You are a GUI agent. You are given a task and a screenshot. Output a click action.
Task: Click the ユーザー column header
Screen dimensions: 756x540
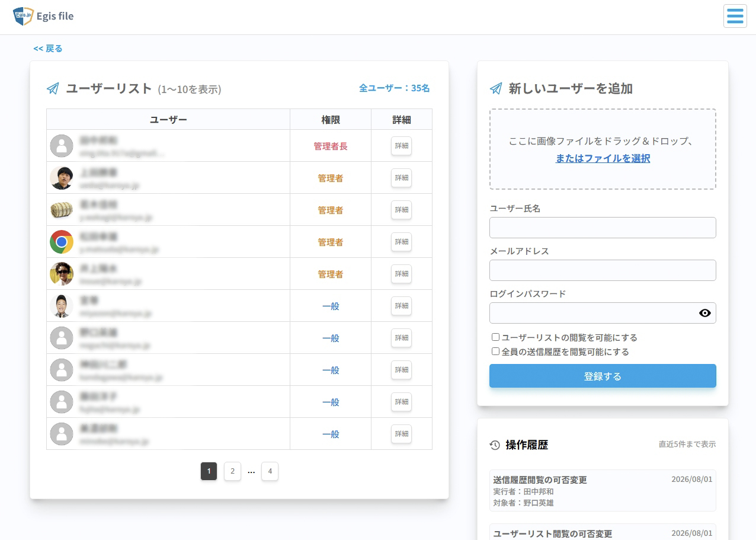(x=168, y=120)
